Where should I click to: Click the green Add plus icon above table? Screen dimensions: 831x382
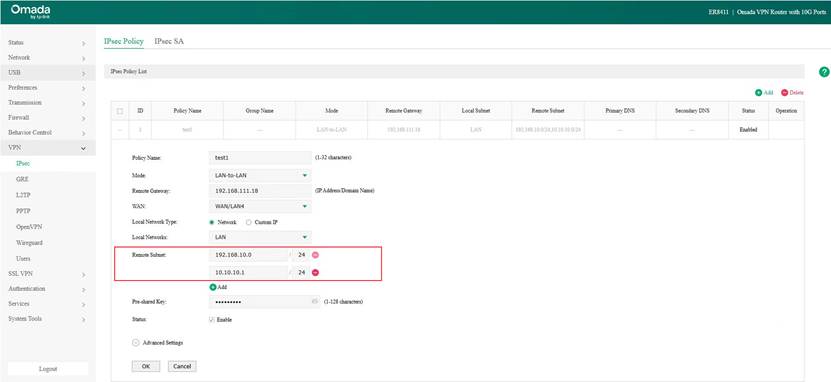(x=758, y=93)
